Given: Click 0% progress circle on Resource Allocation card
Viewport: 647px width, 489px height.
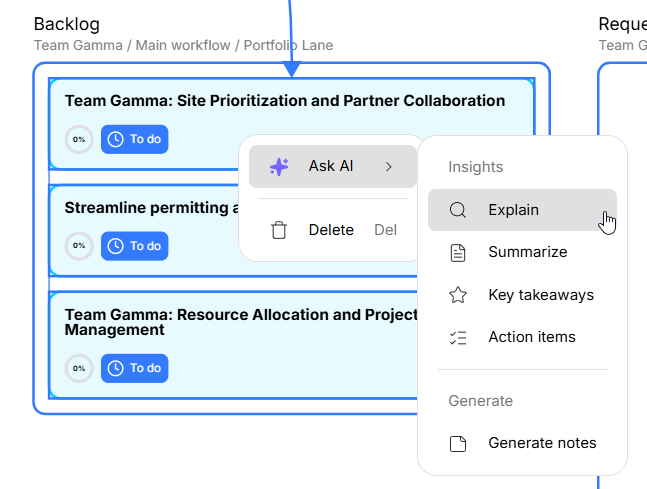Looking at the screenshot, I should [79, 368].
